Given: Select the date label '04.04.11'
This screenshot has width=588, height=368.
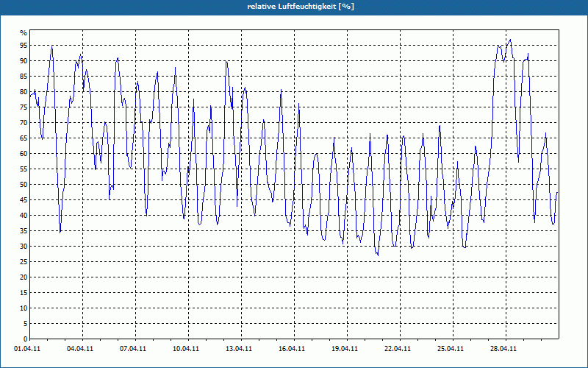Looking at the screenshot, I should pyautogui.click(x=80, y=348).
